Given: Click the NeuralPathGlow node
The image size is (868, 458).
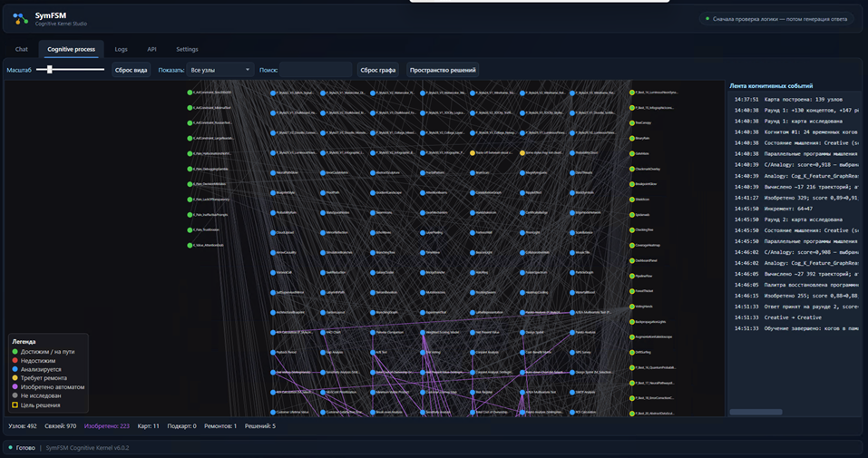Looking at the screenshot, I should [x=273, y=173].
